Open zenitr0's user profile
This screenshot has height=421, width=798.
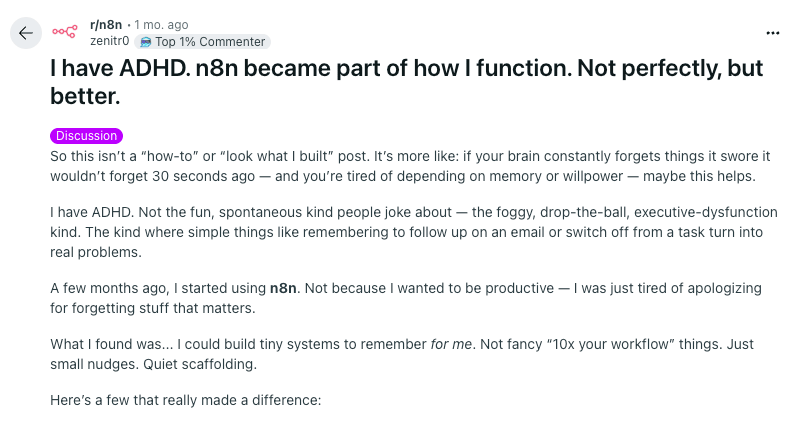point(109,41)
